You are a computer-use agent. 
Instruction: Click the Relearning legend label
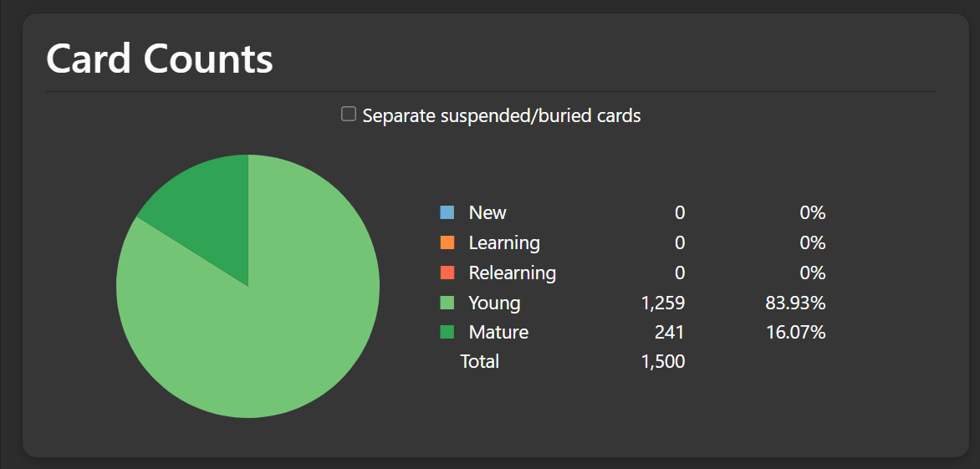pyautogui.click(x=512, y=273)
